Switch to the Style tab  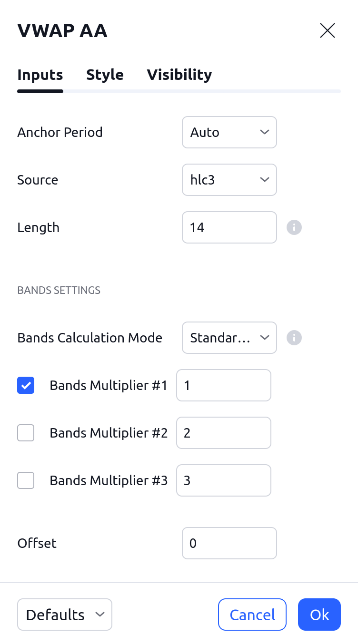(105, 75)
